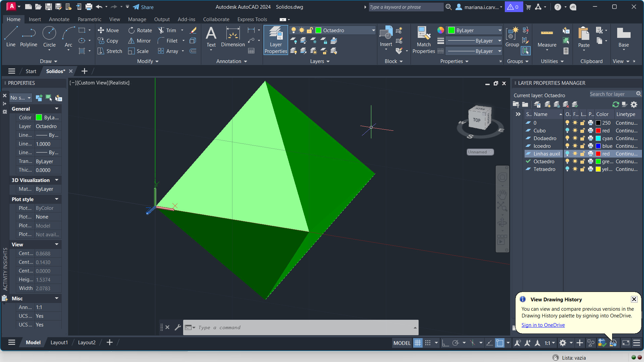Click the Mirror tool icon

coord(131,41)
